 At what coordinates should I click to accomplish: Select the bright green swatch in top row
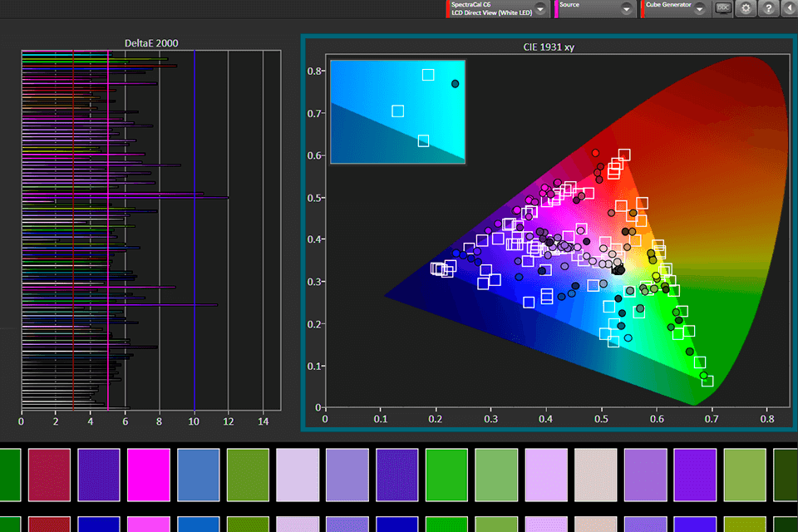point(447,474)
